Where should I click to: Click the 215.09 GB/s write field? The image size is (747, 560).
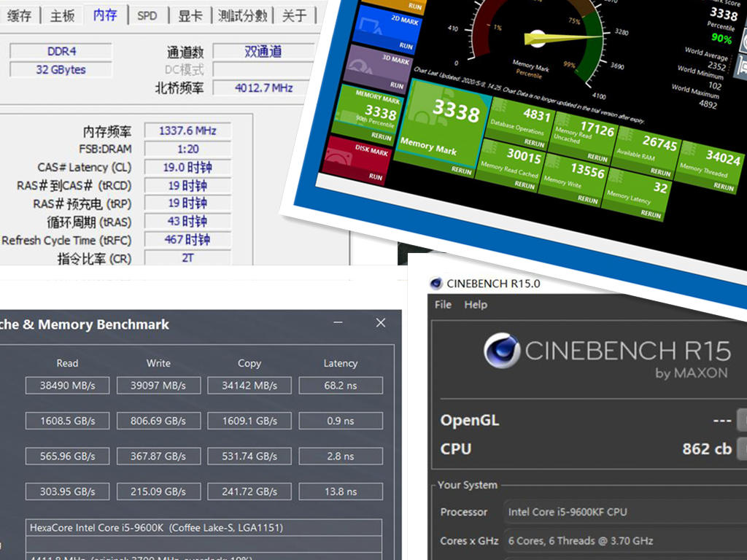point(158,491)
